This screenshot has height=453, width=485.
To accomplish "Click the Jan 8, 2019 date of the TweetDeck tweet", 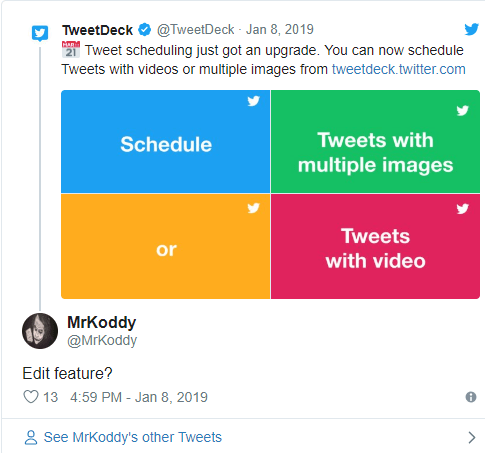I will point(280,30).
